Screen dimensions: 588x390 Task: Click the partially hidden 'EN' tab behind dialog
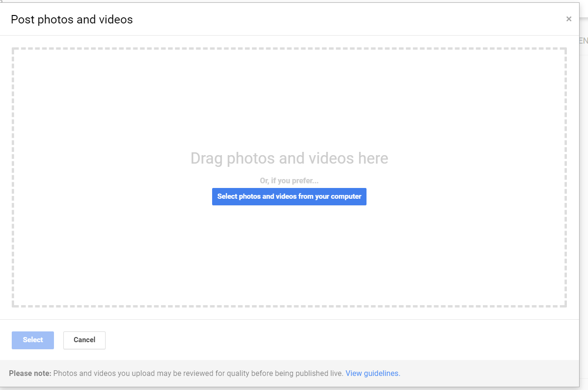click(x=583, y=41)
